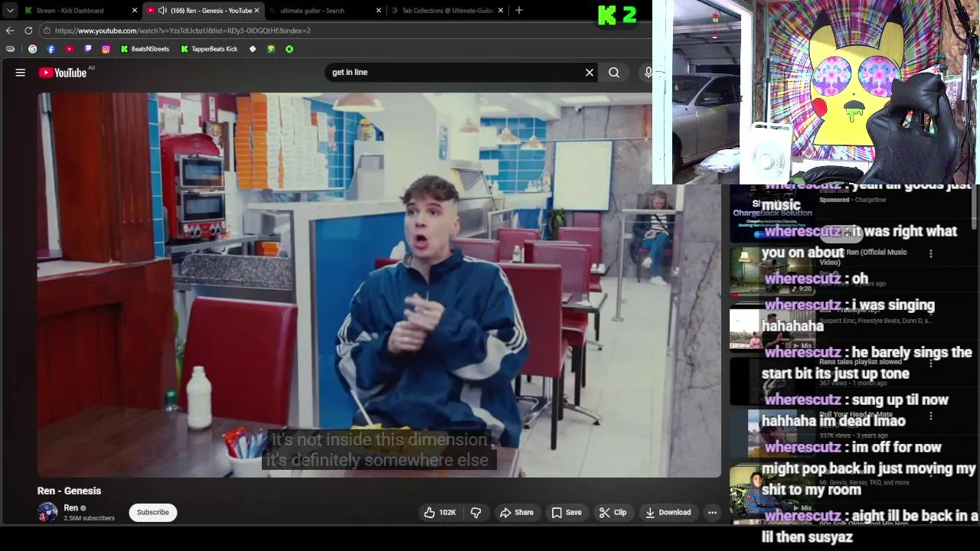Open the YouTube hamburger guide menu
The image size is (980, 551).
pyautogui.click(x=21, y=73)
